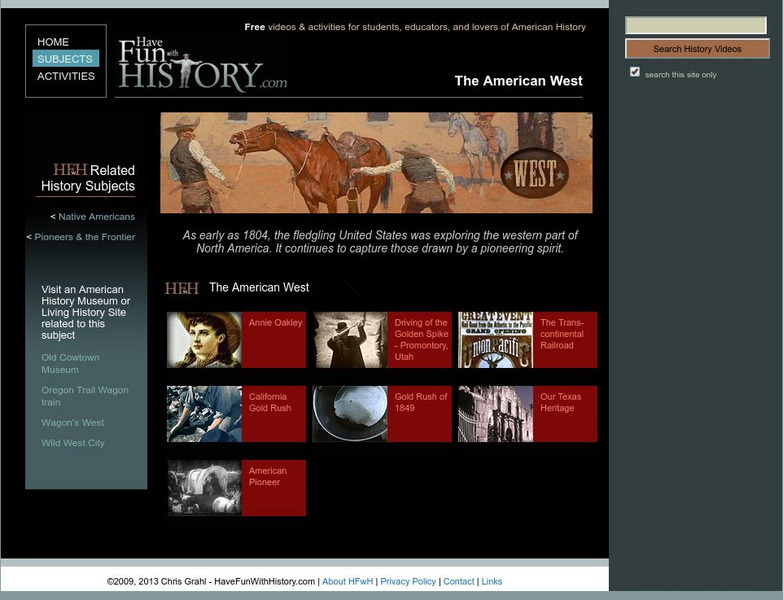Click the West banner image
This screenshot has width=783, height=600.
(x=376, y=163)
